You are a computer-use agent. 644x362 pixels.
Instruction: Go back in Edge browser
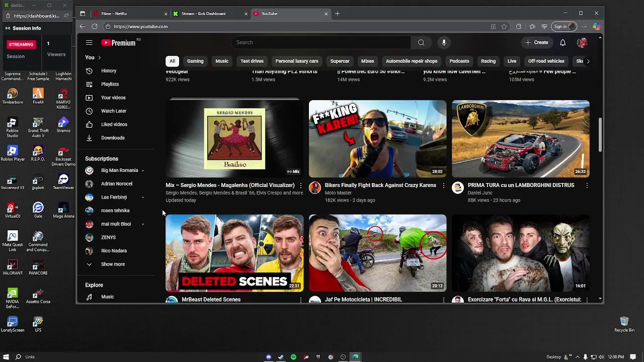pos(83,27)
